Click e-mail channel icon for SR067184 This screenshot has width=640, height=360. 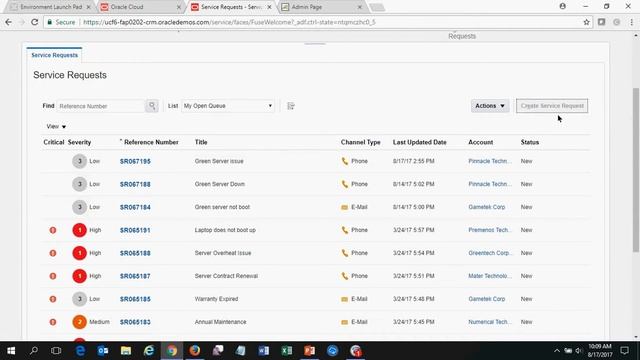coord(344,207)
